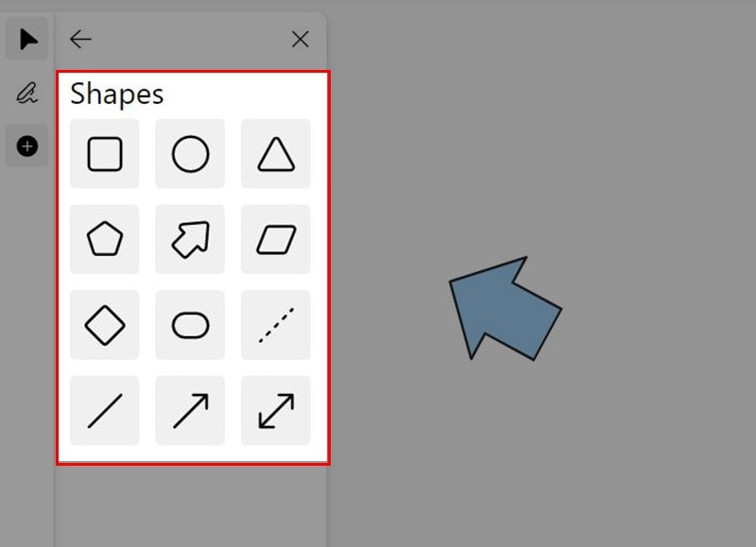
Task: Select the circle shape
Action: tap(190, 154)
